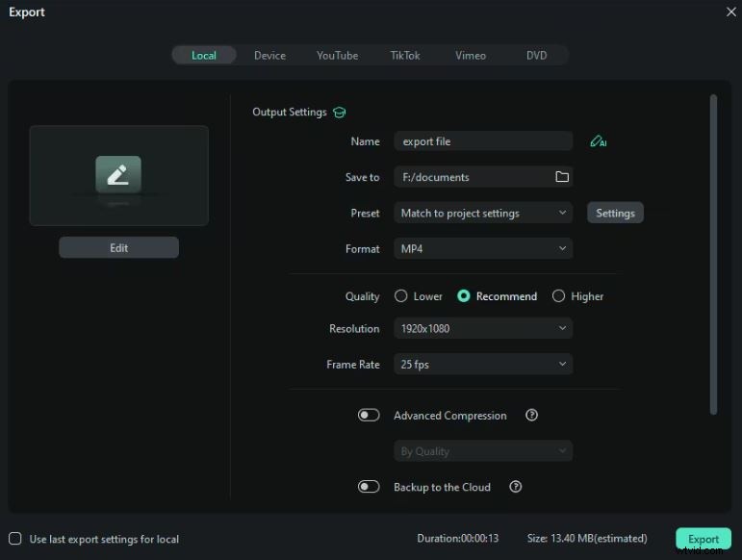The width and height of the screenshot is (742, 560).
Task: Click the preset Settings button
Action: (x=615, y=213)
